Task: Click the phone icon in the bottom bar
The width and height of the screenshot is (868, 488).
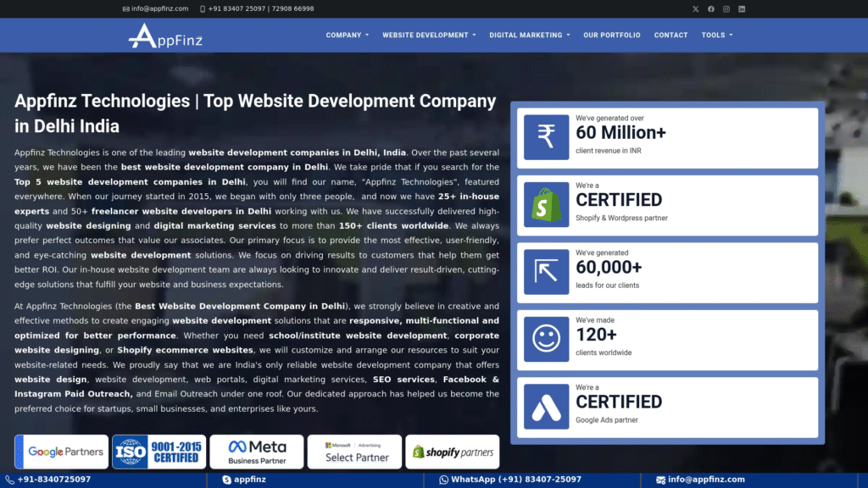Action: pos(10,480)
